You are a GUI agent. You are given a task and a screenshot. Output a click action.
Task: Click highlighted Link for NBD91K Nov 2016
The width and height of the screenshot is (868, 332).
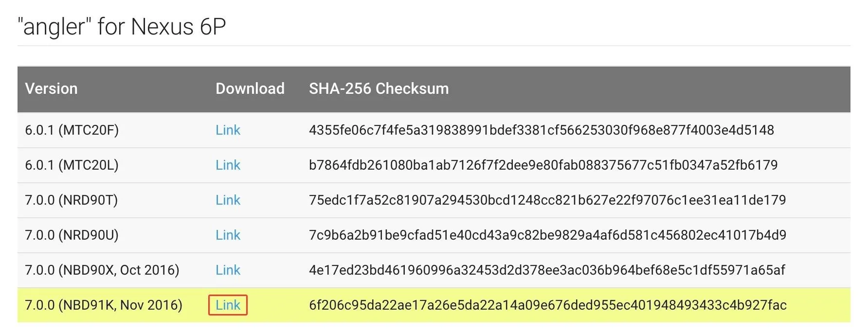tap(228, 305)
